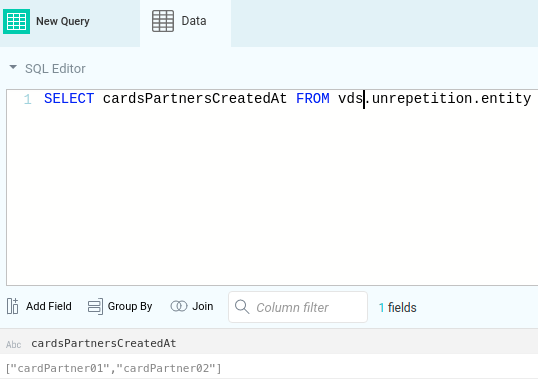Screen dimensions: 538x380
Task: Click the cardPartner01, cardPartner02 result cell
Action: (114, 368)
